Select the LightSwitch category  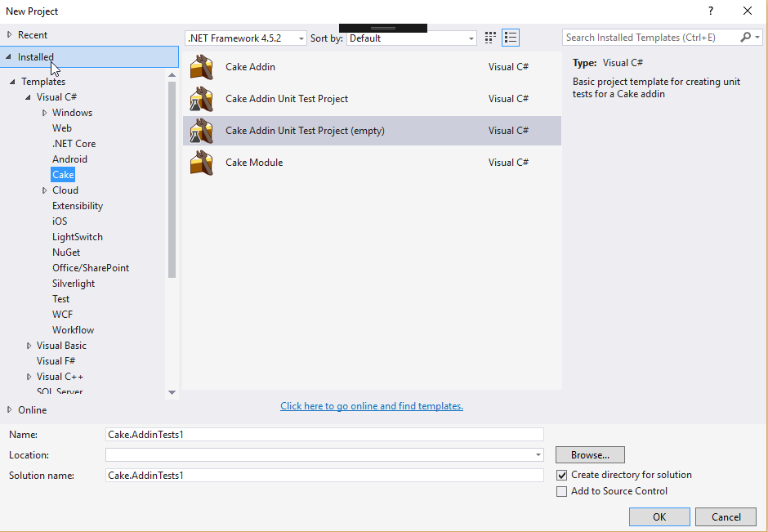[78, 237]
